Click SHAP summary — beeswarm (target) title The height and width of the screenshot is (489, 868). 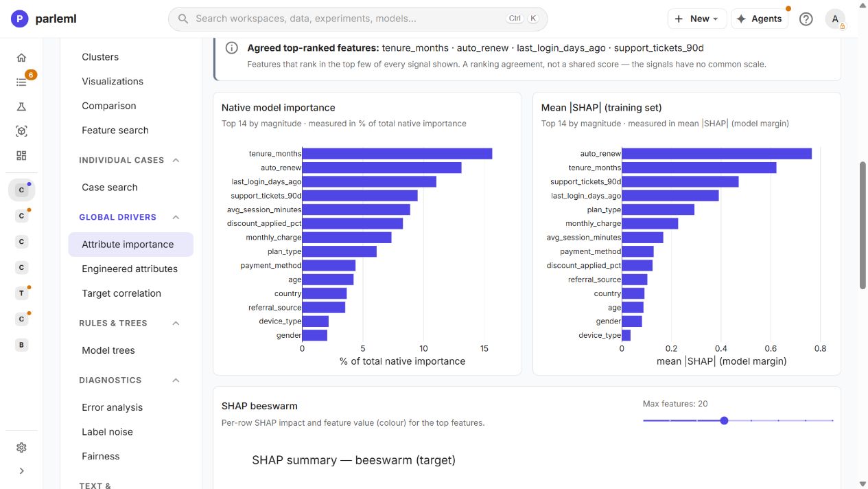tap(354, 460)
